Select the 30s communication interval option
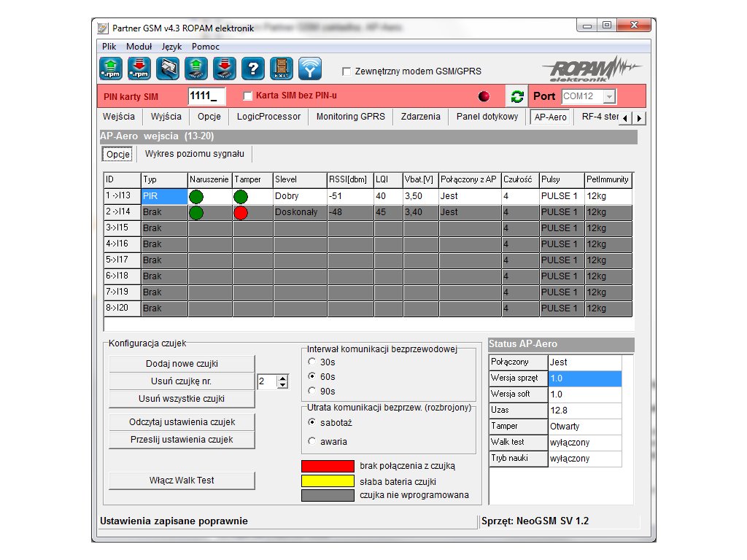Viewport: 747px width, 560px height. tap(312, 362)
